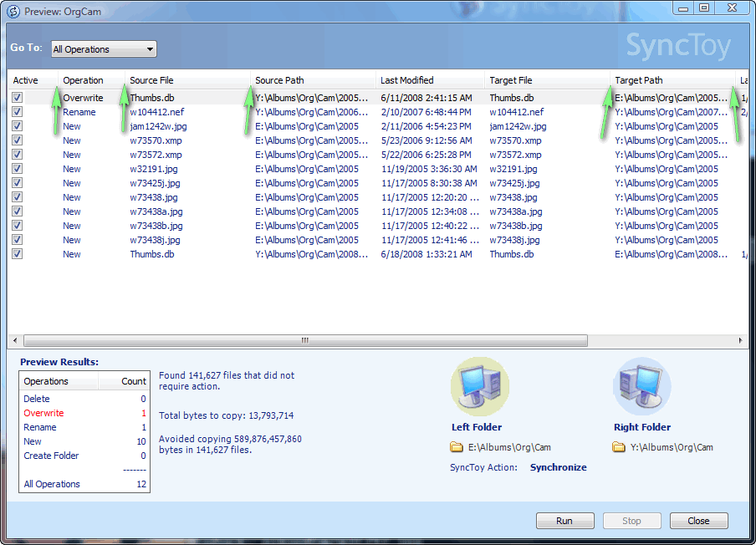756x545 pixels.
Task: Click the w104412.nef target file cell
Action: coord(516,112)
